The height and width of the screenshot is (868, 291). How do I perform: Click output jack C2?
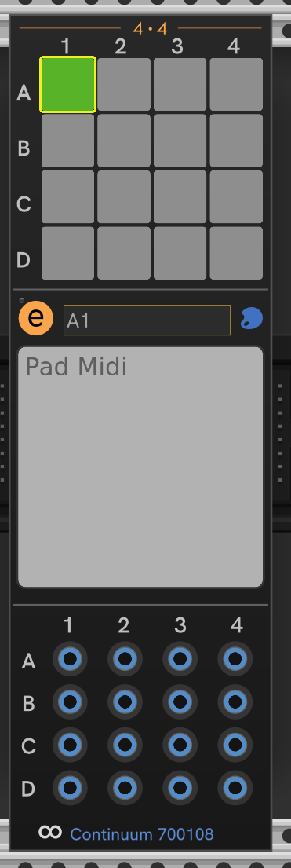pyautogui.click(x=125, y=745)
